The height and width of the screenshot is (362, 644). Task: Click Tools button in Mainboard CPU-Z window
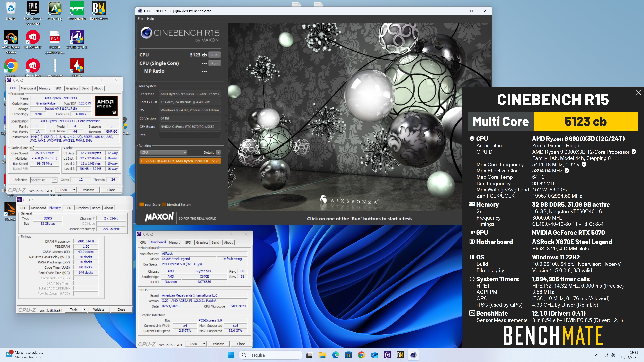194,344
